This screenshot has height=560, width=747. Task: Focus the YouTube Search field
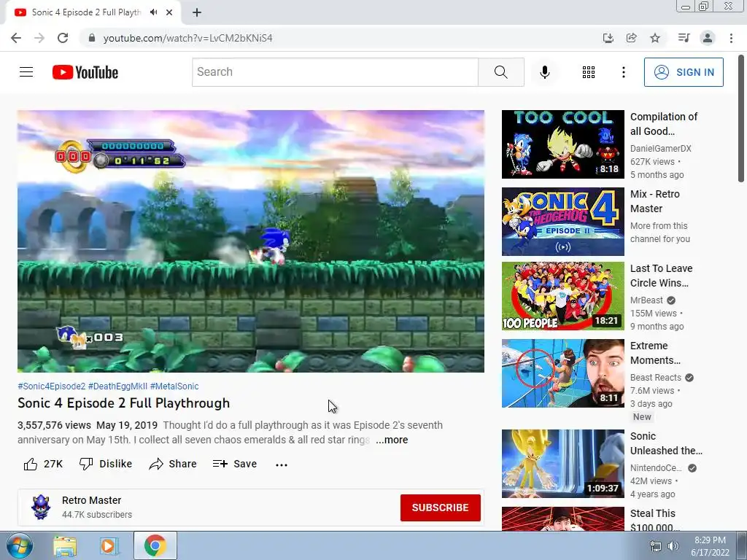point(335,72)
